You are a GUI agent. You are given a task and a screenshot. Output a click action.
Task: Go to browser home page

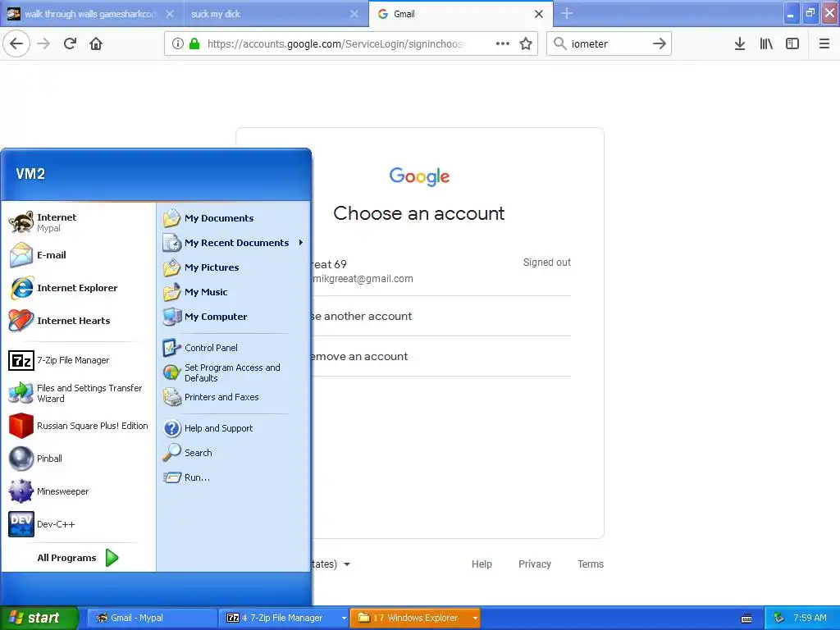click(96, 43)
